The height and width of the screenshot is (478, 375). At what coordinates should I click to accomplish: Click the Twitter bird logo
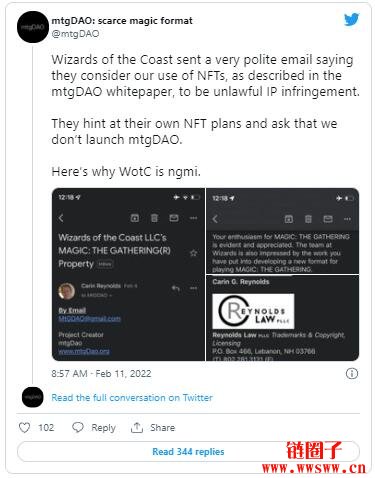click(x=351, y=20)
